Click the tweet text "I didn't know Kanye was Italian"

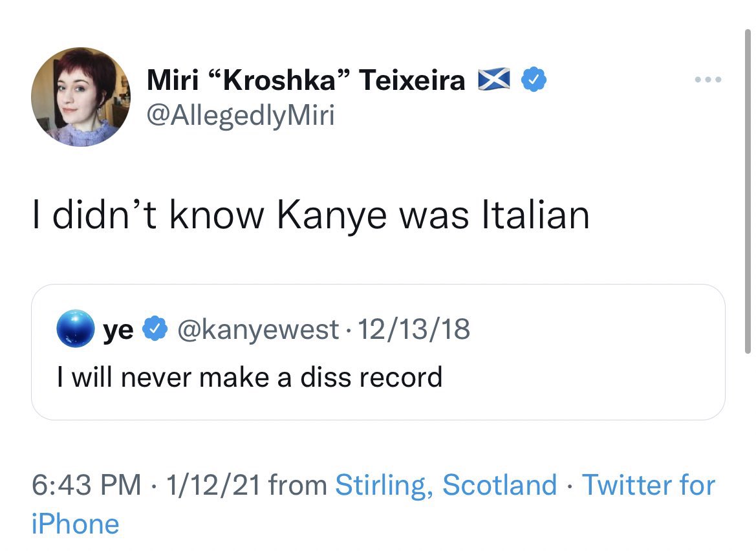point(311,215)
